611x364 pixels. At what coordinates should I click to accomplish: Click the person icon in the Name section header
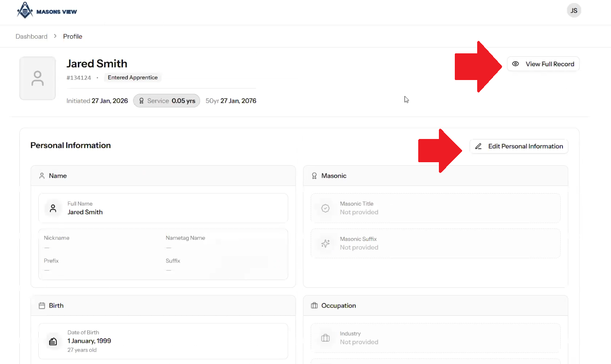tap(42, 176)
